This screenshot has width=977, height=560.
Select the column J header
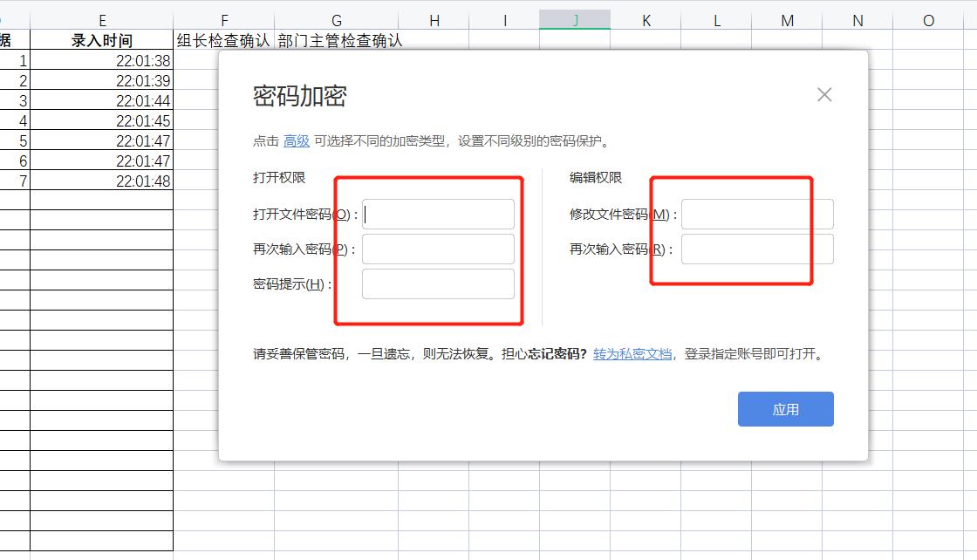click(575, 18)
